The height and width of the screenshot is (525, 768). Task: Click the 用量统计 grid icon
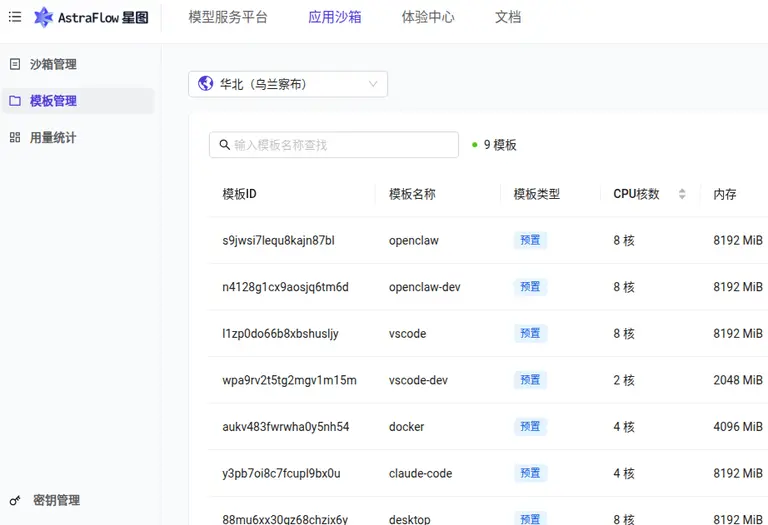tap(15, 138)
